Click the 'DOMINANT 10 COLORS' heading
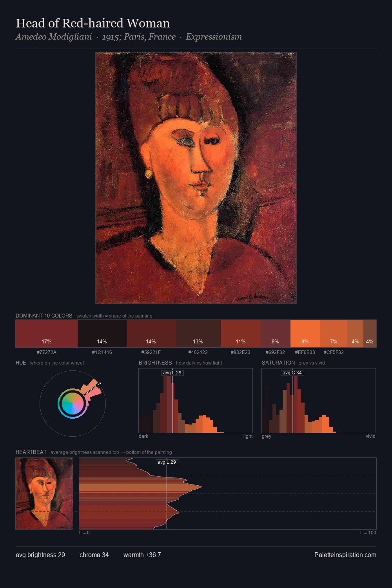 [44, 316]
